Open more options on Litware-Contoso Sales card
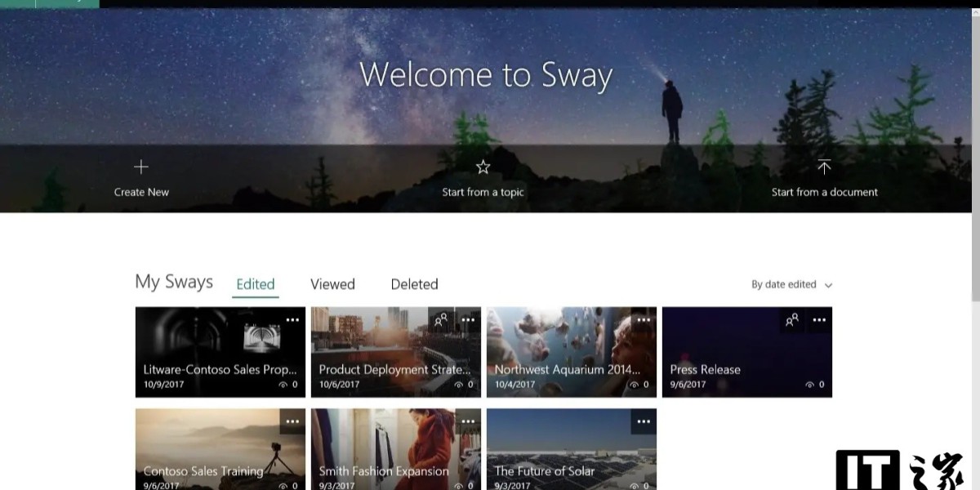This screenshot has height=490, width=980. (292, 320)
